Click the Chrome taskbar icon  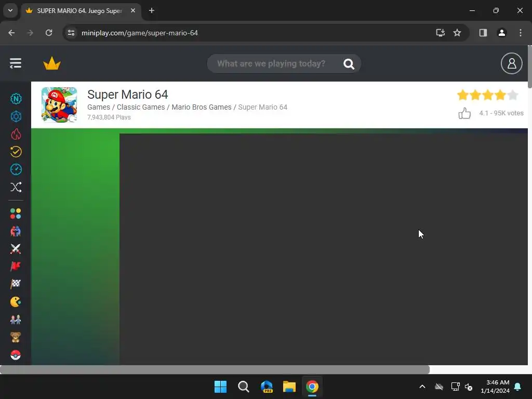312,387
